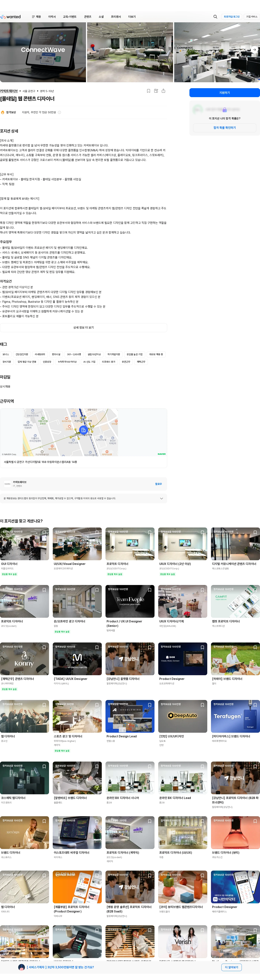Open the 교육·이벤트 menu item
Viewport: 260px width, 980px height.
coord(69,17)
